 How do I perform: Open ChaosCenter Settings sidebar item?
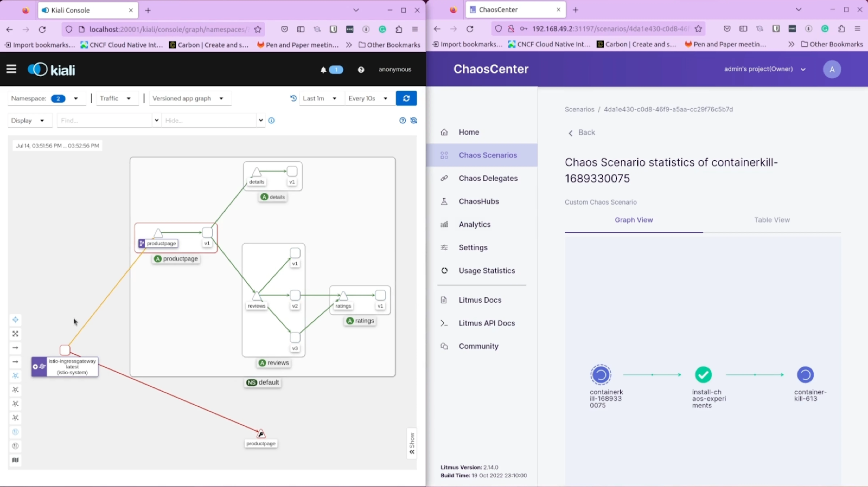tap(482, 248)
